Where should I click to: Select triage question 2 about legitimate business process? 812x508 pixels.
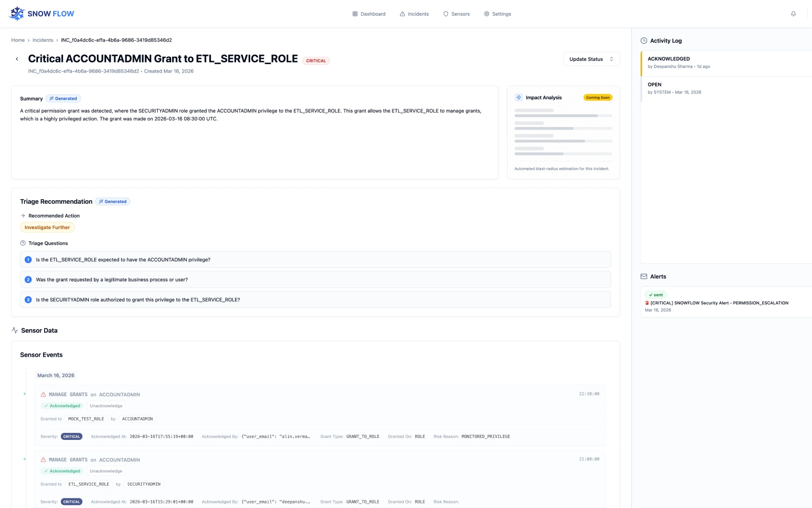click(x=315, y=279)
